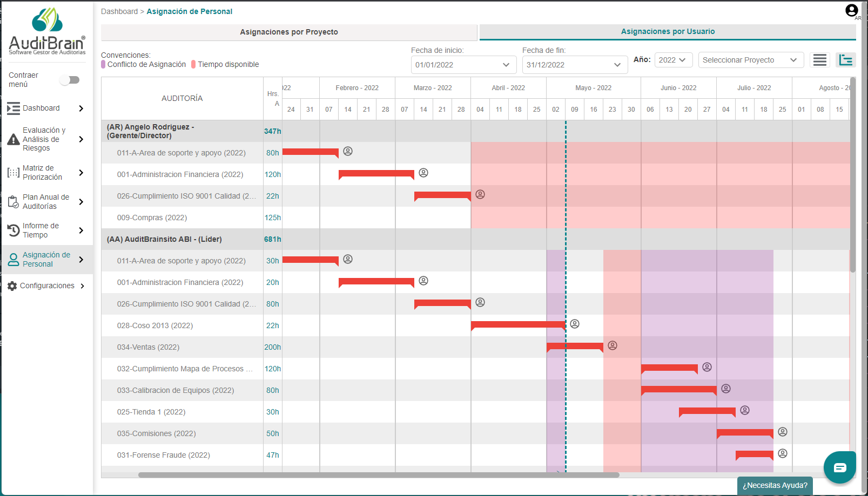Click the Matriz de Priorización icon
Viewport: 868px width, 496px height.
coord(13,172)
